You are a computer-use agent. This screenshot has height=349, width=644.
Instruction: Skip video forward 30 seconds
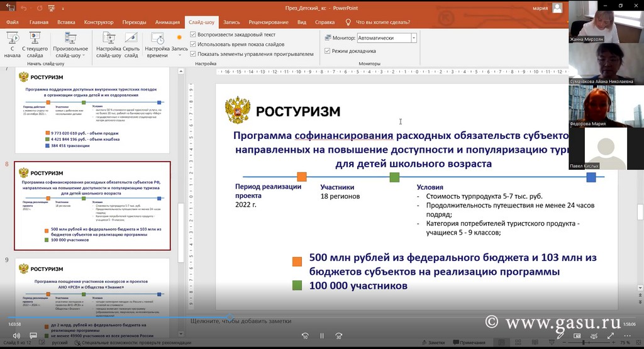click(338, 336)
